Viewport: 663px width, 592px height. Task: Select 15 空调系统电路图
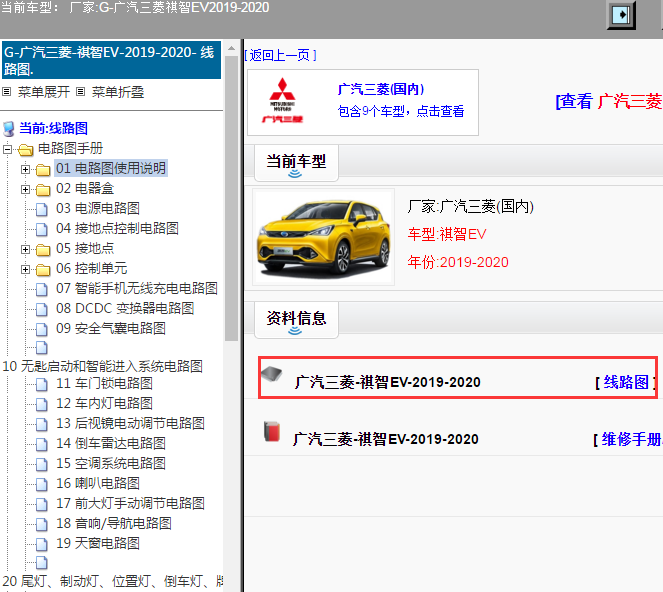tap(111, 463)
